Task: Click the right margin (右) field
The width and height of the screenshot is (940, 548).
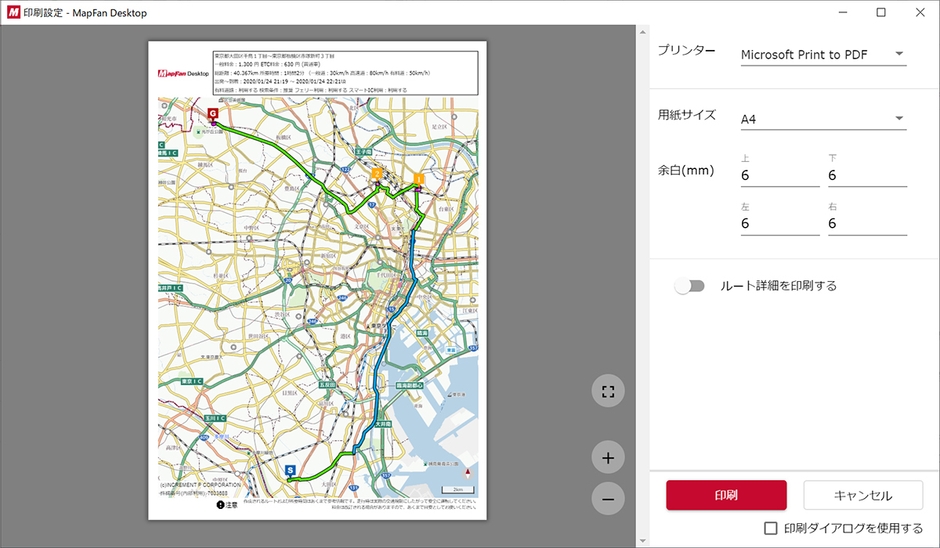Action: (866, 224)
